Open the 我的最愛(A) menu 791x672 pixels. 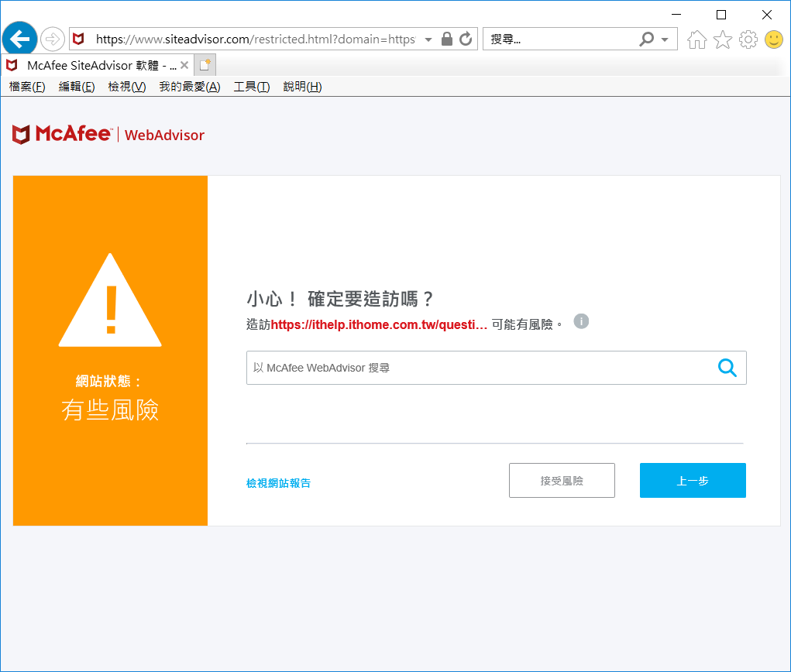(190, 87)
